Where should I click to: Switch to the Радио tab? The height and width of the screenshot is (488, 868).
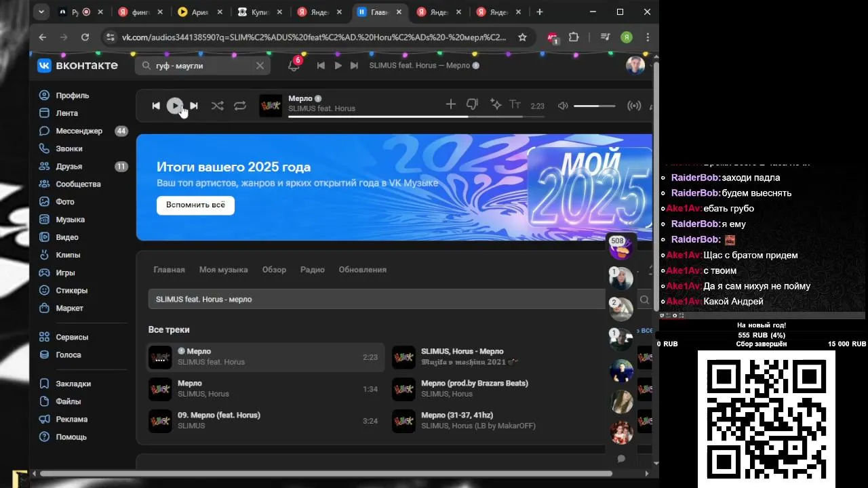[313, 270]
